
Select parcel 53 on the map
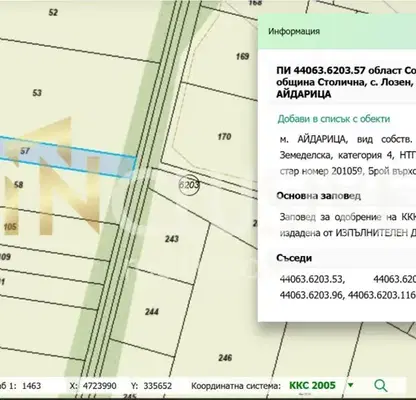click(x=37, y=93)
